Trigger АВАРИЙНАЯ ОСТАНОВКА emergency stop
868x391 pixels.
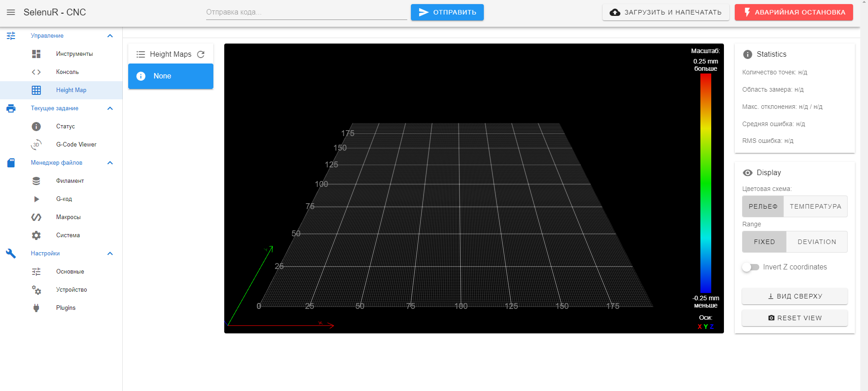pos(794,12)
